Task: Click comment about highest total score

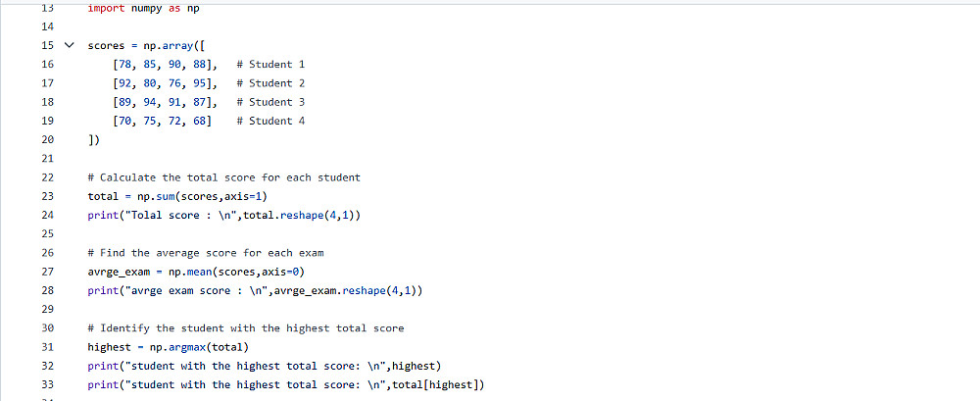Action: pos(246,327)
